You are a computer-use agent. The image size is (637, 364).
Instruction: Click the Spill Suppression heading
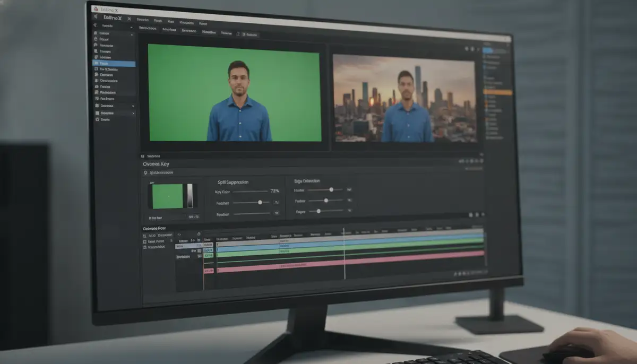233,182
